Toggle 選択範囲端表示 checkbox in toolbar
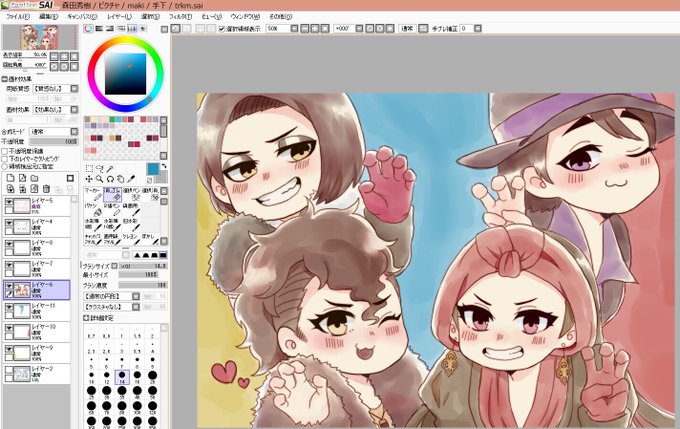This screenshot has height=429, width=680. point(222,29)
